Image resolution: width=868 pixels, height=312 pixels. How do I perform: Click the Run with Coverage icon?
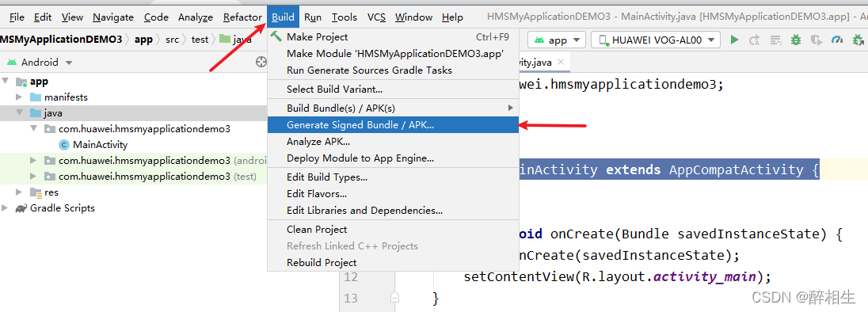click(x=817, y=40)
